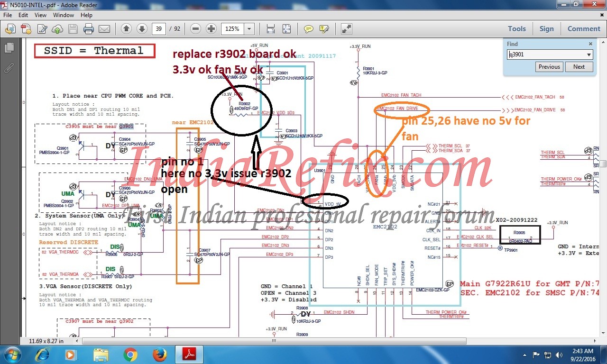Click the fit one full page icon
The image size is (607, 364).
pos(287,29)
